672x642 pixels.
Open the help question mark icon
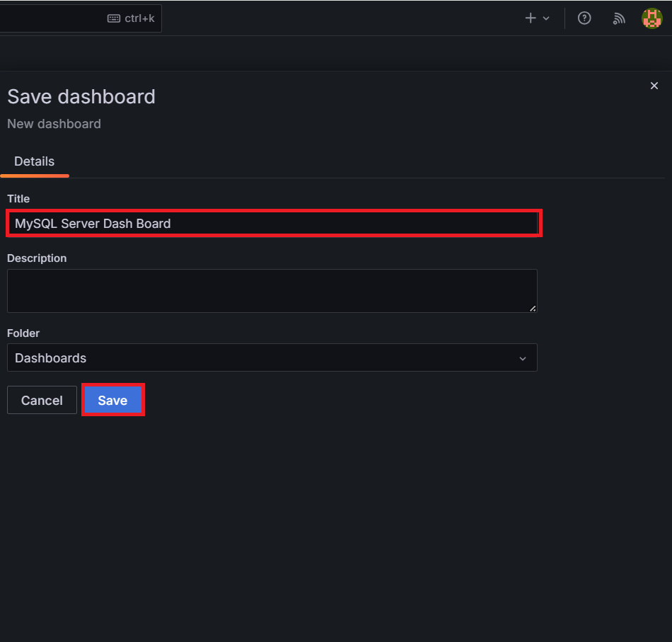(584, 18)
